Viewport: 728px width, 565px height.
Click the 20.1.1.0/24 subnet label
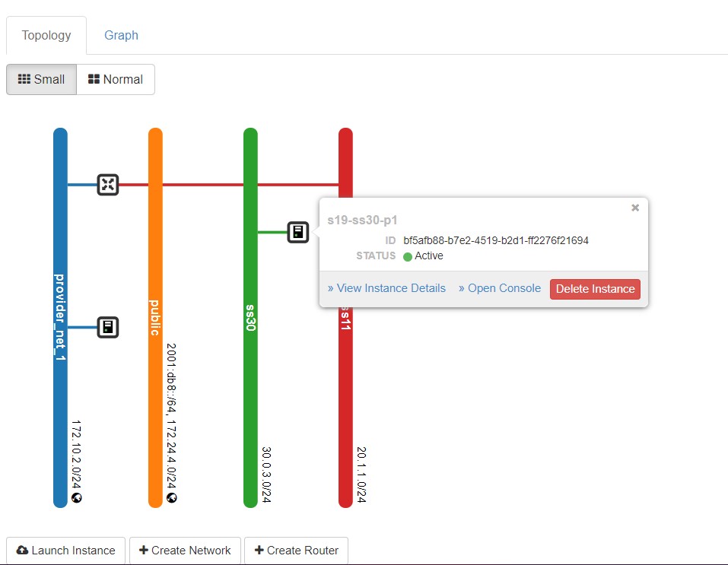click(x=361, y=475)
